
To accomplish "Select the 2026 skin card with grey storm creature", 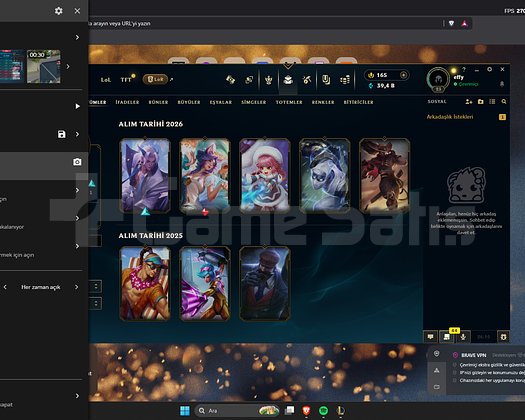I will click(x=325, y=176).
